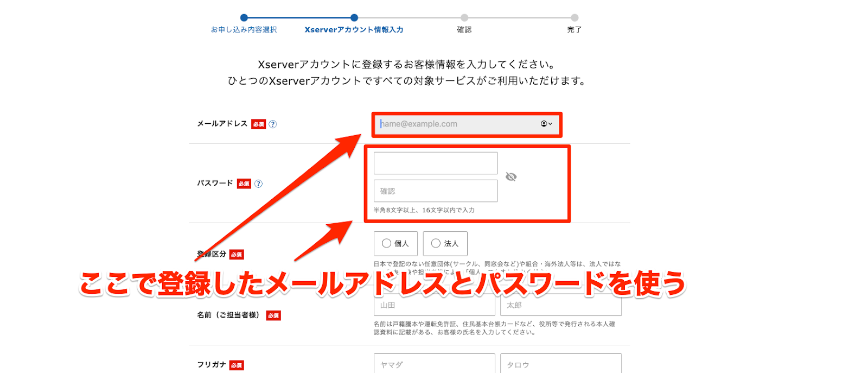The width and height of the screenshot is (868, 373).
Task: Click the 太郎 given name input field
Action: pos(561,306)
